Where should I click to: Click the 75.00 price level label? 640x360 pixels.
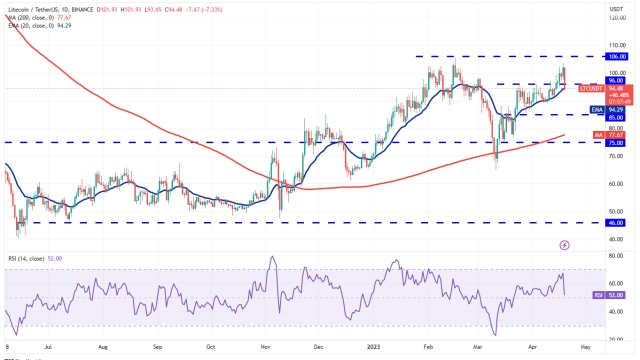(615, 143)
